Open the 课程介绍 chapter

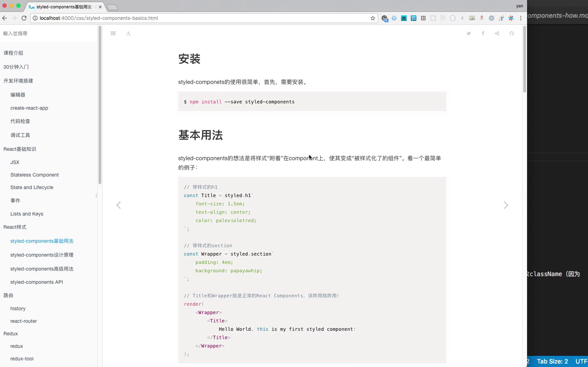tap(13, 53)
